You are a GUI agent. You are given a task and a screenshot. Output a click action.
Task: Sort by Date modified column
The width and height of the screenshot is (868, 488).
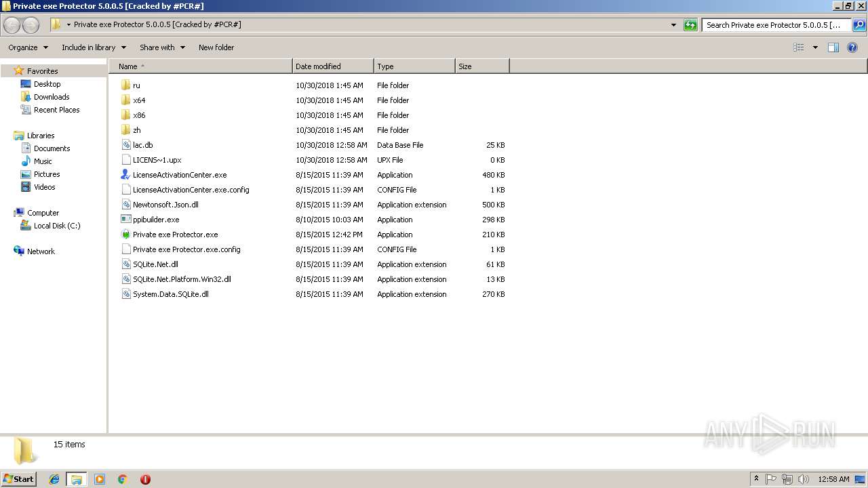(333, 66)
